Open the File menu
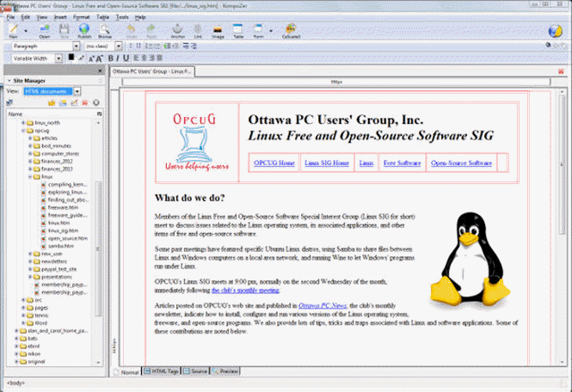 point(10,17)
